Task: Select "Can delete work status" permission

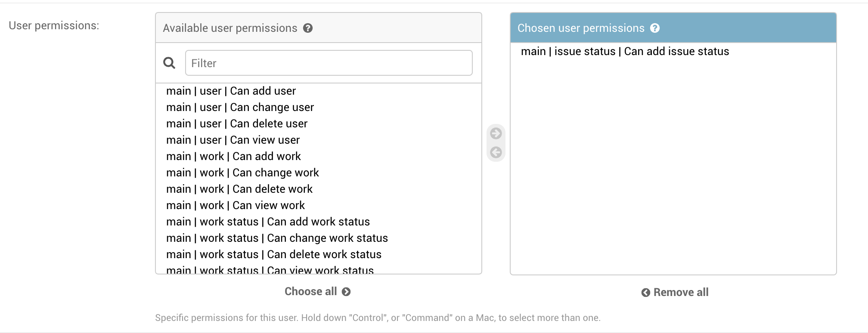Action: (x=274, y=255)
